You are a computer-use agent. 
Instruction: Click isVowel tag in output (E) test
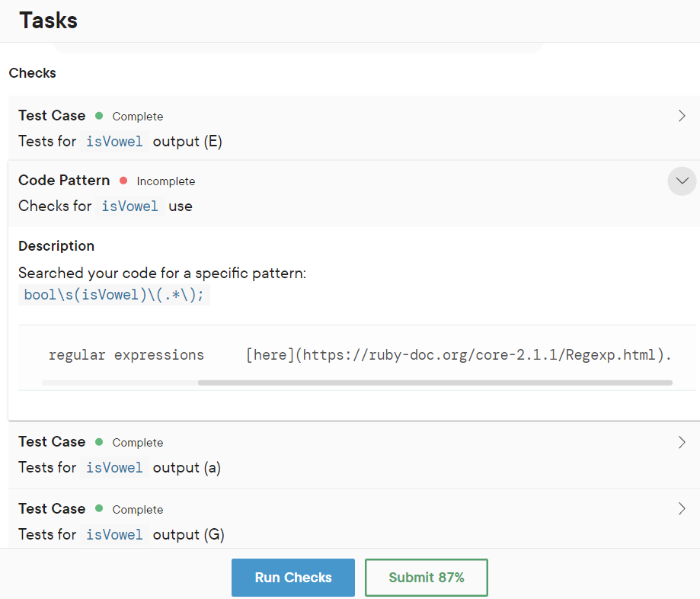[114, 142]
